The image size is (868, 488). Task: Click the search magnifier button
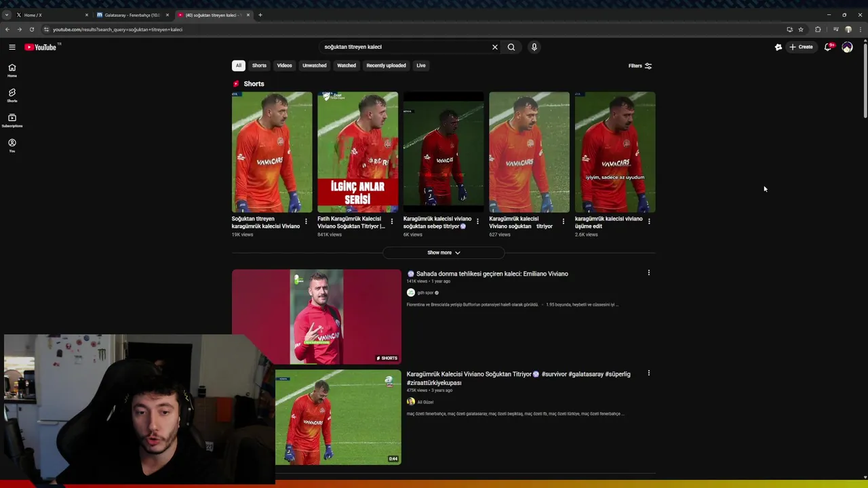pos(511,47)
